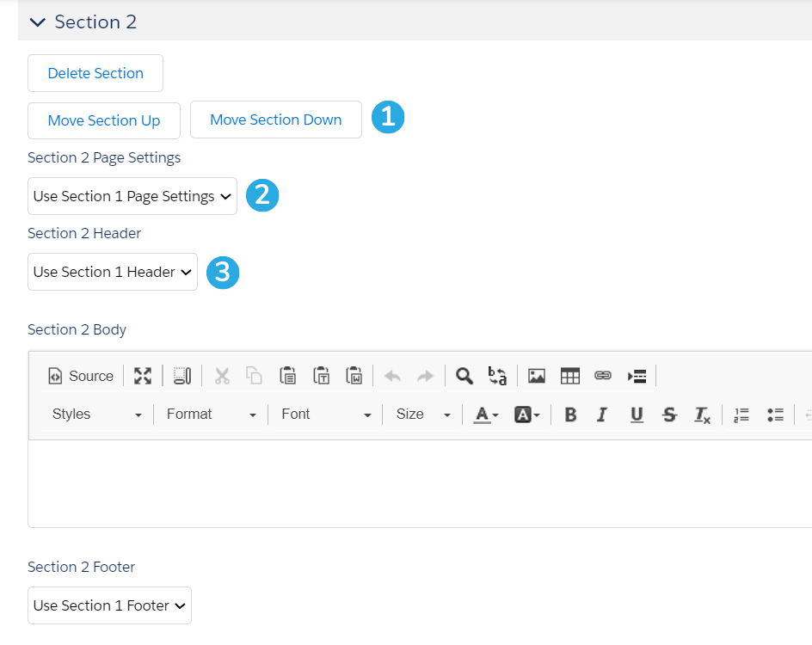Open the Use Section 1 Footer dropdown

click(x=109, y=605)
